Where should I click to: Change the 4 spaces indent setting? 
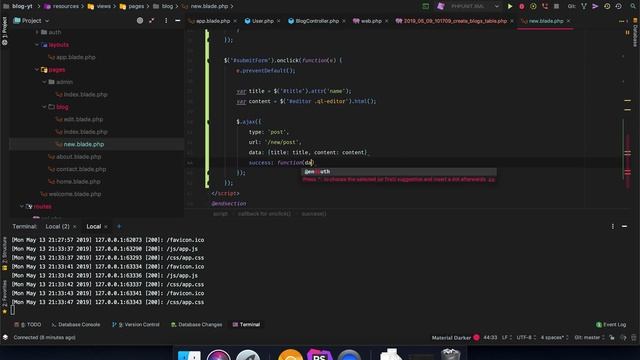pos(554,338)
